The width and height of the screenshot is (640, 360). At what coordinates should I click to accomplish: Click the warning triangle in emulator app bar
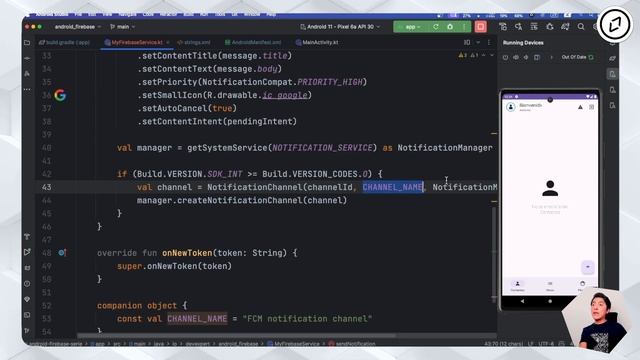tap(580, 107)
